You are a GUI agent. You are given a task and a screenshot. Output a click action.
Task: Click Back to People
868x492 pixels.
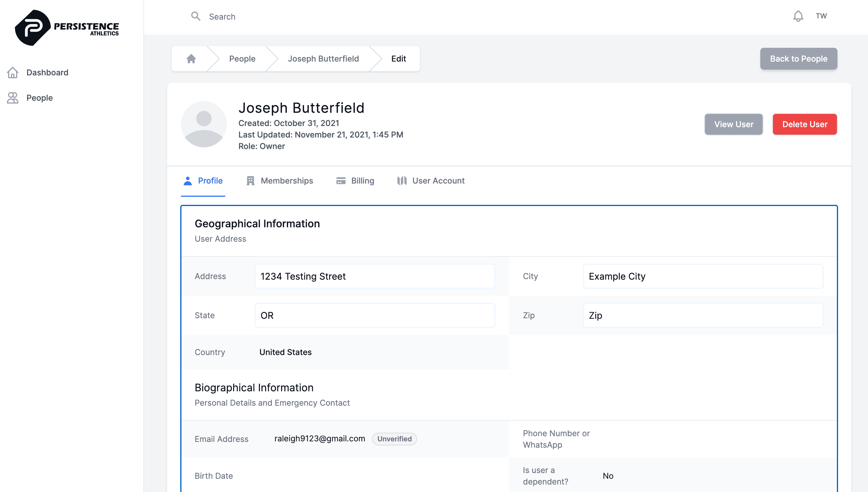click(799, 58)
